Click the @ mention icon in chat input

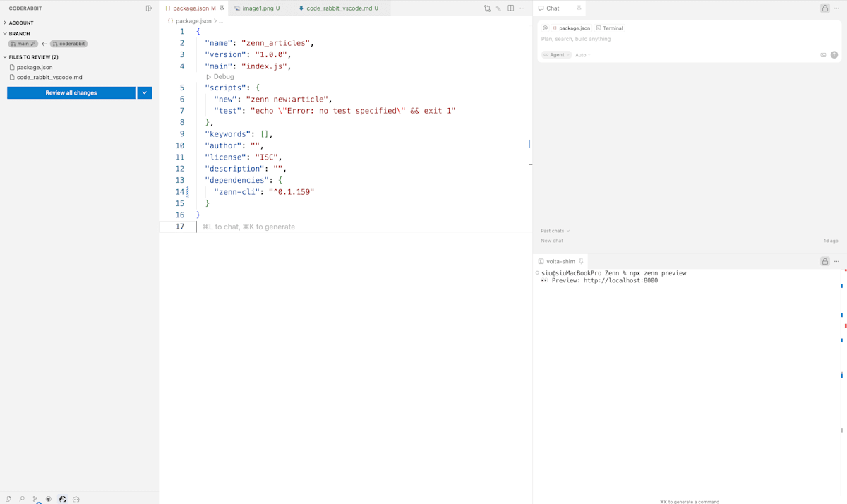point(545,28)
